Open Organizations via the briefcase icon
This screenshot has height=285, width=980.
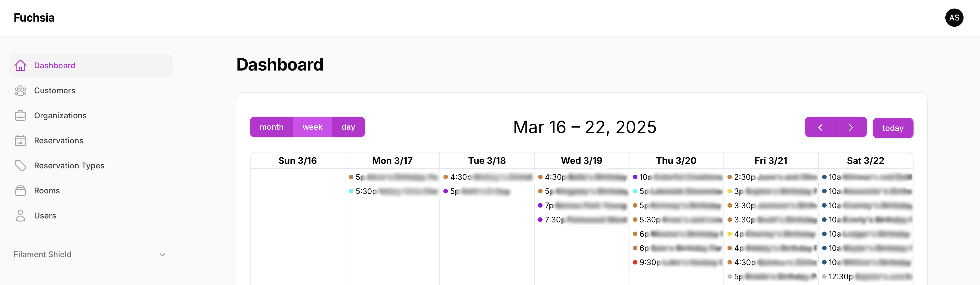point(20,115)
